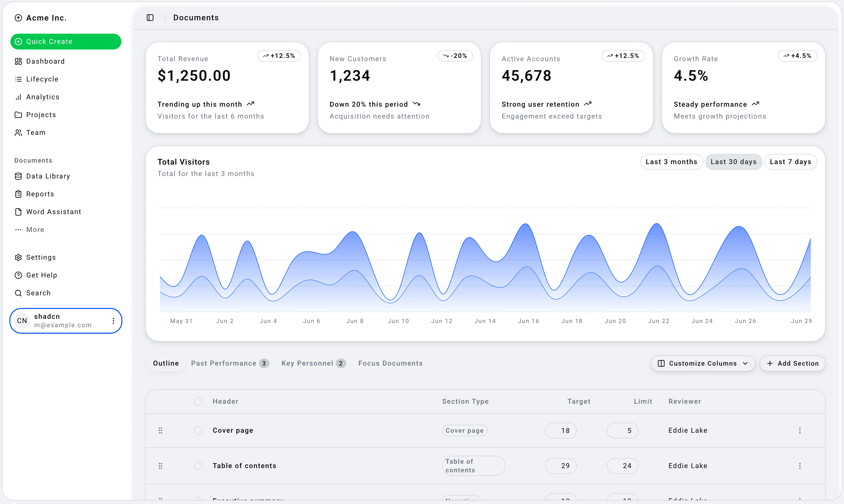Screen dimensions: 844x504
Task: Toggle the sidebar panel icon
Action: coord(150,18)
